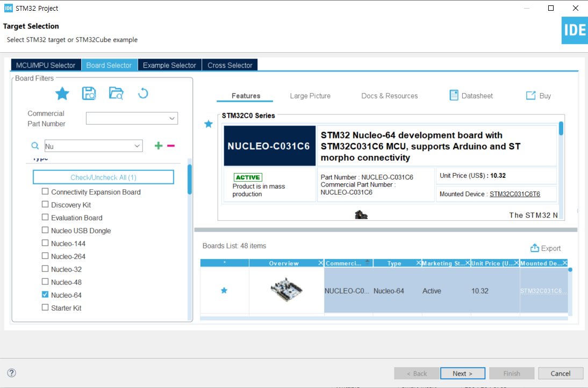
Task: Click the Cancel button
Action: (x=560, y=373)
